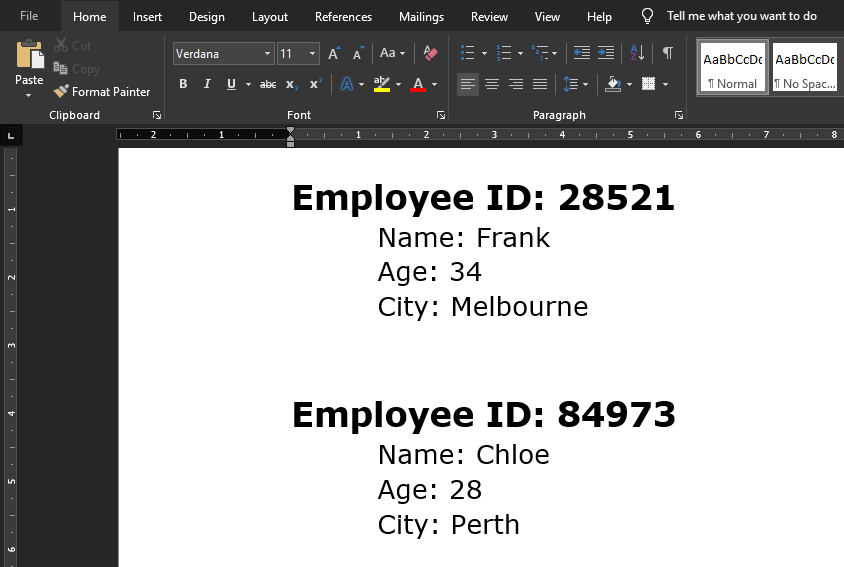Click Clear All Formatting eraser icon

click(430, 53)
